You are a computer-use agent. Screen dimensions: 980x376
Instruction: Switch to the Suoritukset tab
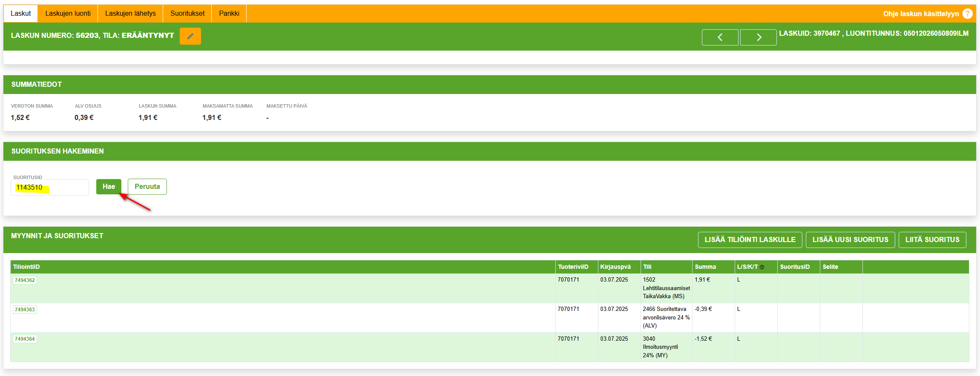pyautogui.click(x=187, y=14)
